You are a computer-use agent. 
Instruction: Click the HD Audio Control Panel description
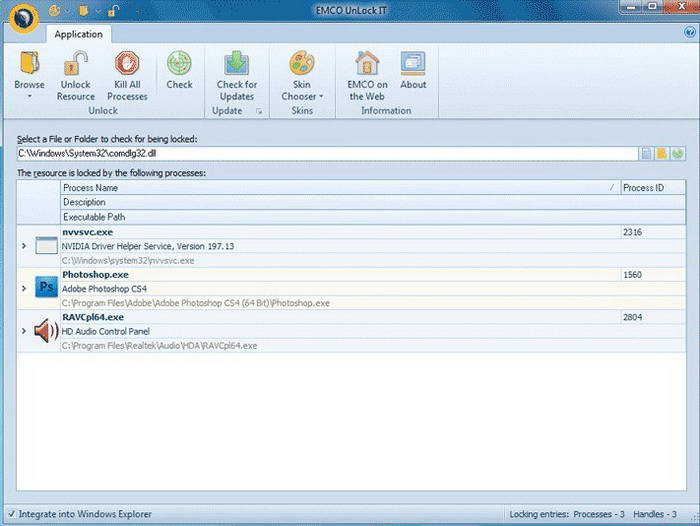105,331
